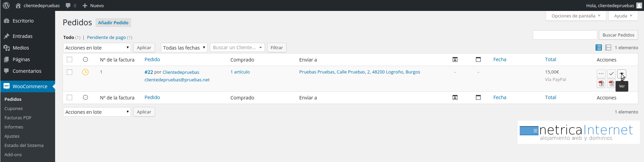Click the Añadir Pedido button
Screen dimensions: 644x162
tap(113, 23)
